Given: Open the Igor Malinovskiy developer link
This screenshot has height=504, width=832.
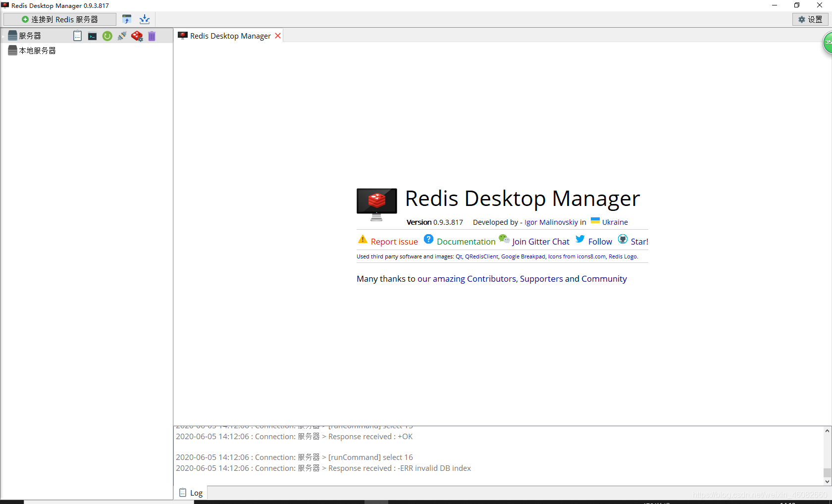Looking at the screenshot, I should (x=551, y=222).
